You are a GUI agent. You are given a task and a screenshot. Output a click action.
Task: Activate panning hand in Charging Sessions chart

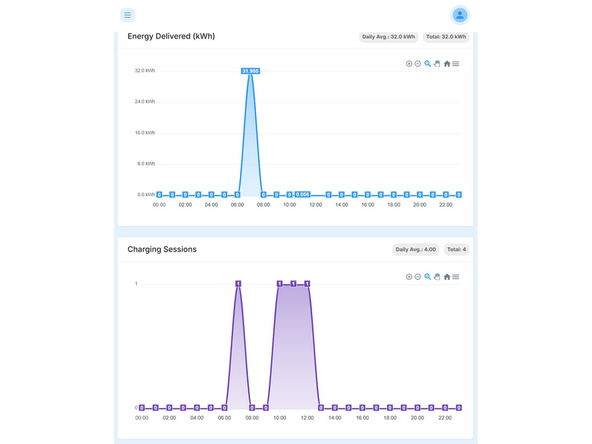437,277
